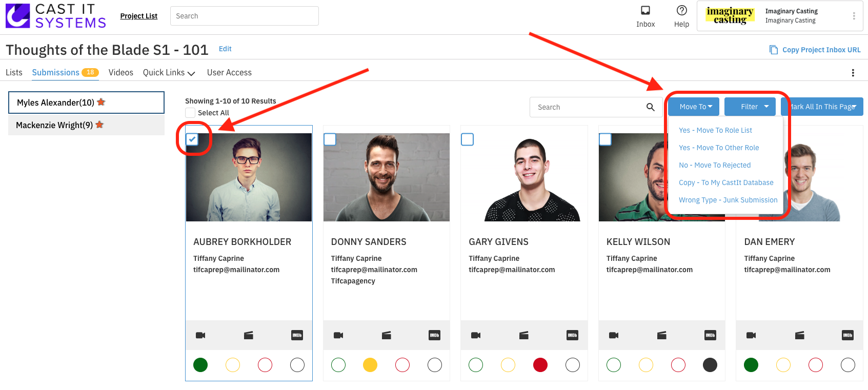Click the search magnifier icon in submissions

[650, 107]
